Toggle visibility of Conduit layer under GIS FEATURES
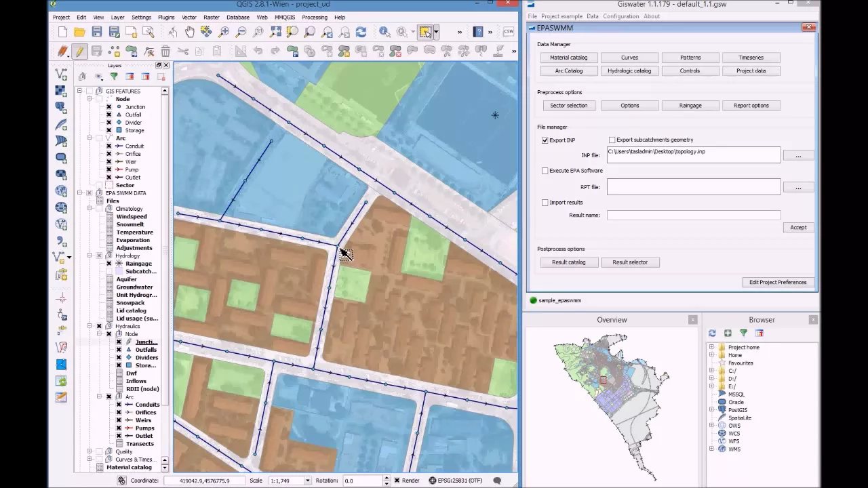The image size is (868, 488). [x=108, y=146]
